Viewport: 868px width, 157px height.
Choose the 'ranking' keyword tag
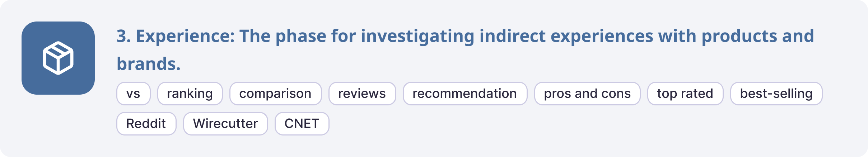pos(190,94)
